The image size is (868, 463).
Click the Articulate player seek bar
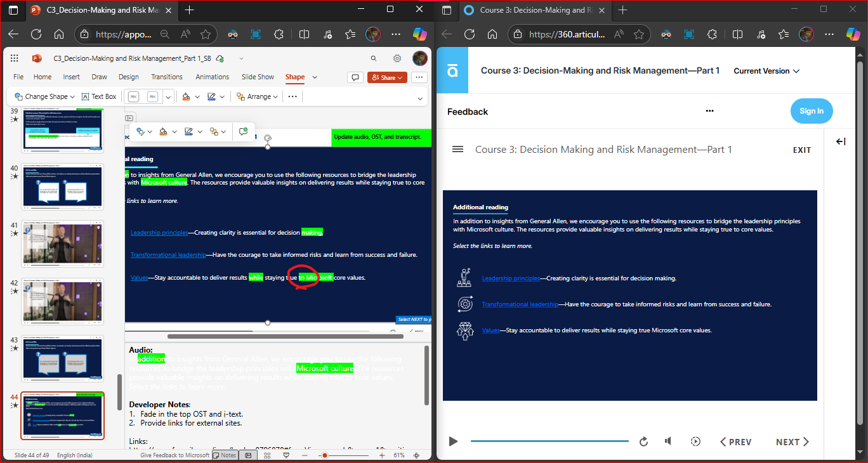coord(549,441)
